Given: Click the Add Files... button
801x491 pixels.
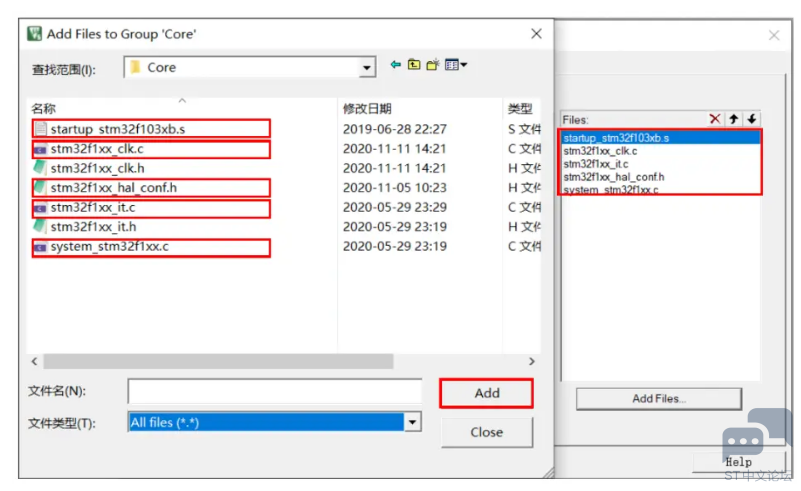Looking at the screenshot, I should point(659,398).
